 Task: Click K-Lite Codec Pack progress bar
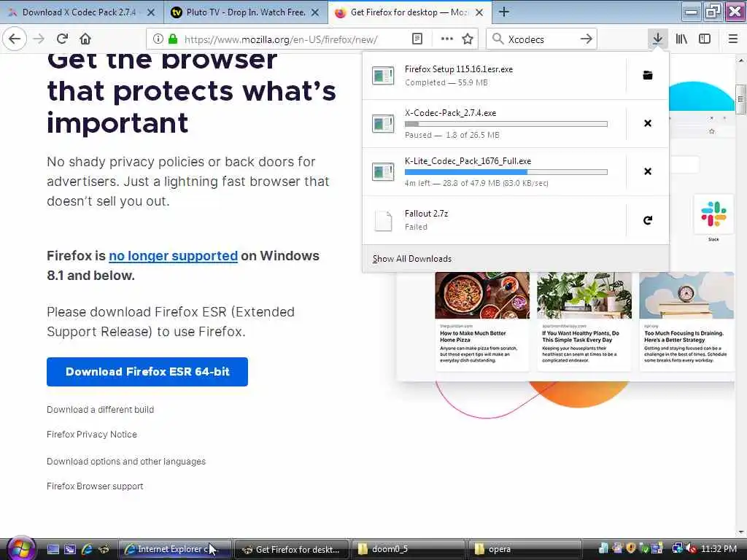(x=506, y=172)
